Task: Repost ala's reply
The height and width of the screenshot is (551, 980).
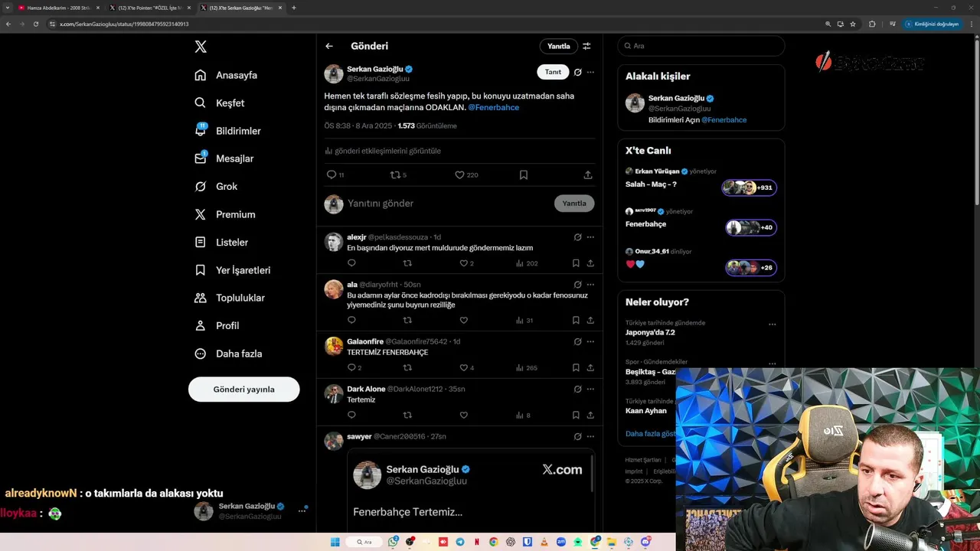Action: pos(407,320)
